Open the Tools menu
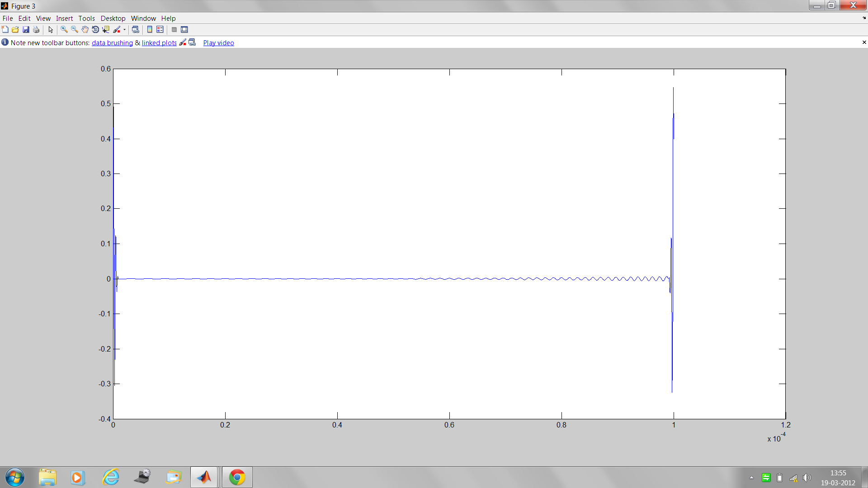 tap(86, 19)
